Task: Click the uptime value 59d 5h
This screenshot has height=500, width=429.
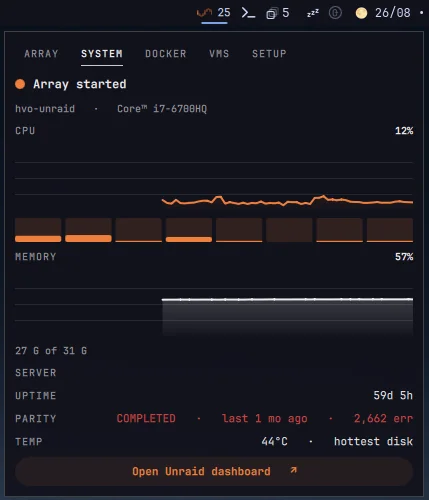Action: click(x=393, y=395)
